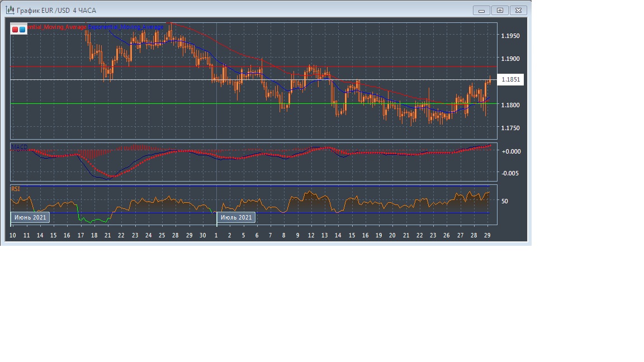Click date 29 at right end of time axis
The height and width of the screenshot is (362, 644).
487,236
